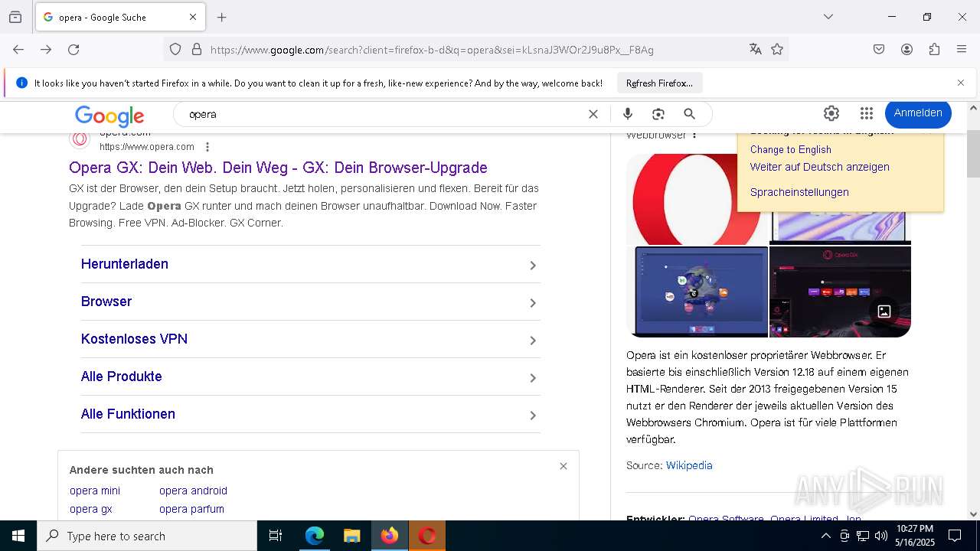Open the Extensions puzzle icon

point(934,50)
